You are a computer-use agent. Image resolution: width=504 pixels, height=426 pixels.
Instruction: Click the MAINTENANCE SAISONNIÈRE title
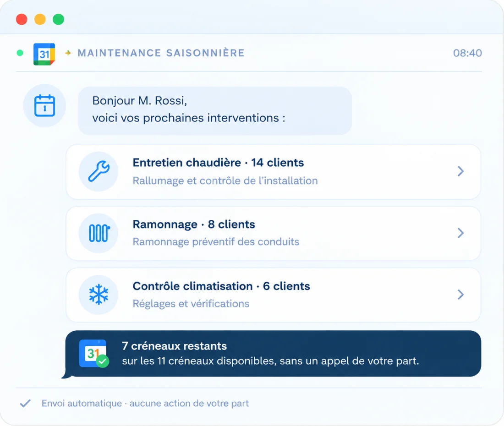pos(161,53)
